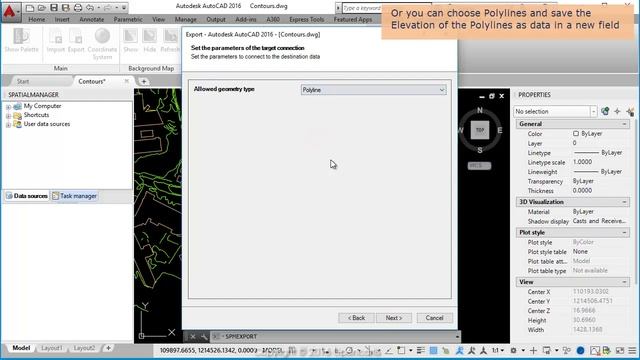
Task: Select the Start drawing tab
Action: point(23,81)
